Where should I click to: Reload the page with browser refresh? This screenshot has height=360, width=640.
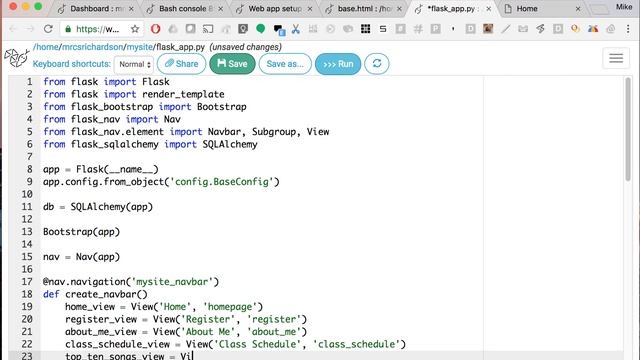(x=48, y=29)
